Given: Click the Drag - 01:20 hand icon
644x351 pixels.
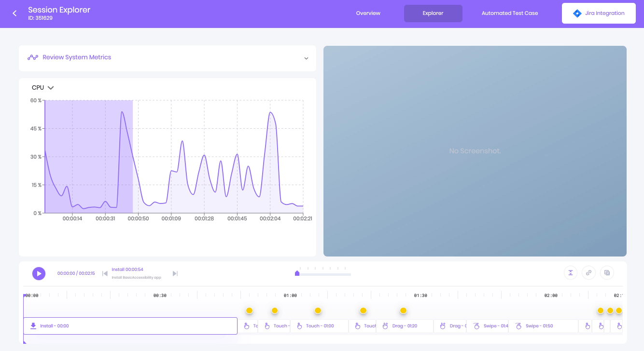Looking at the screenshot, I should (385, 326).
